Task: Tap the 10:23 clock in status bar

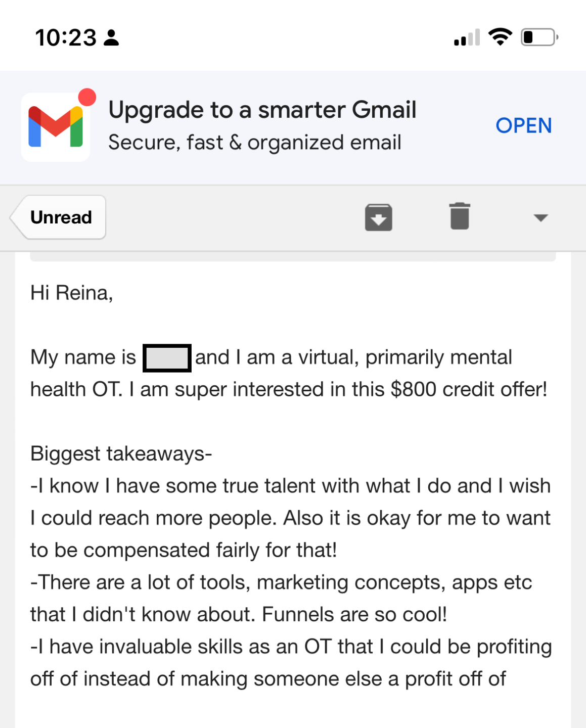Action: pyautogui.click(x=66, y=38)
